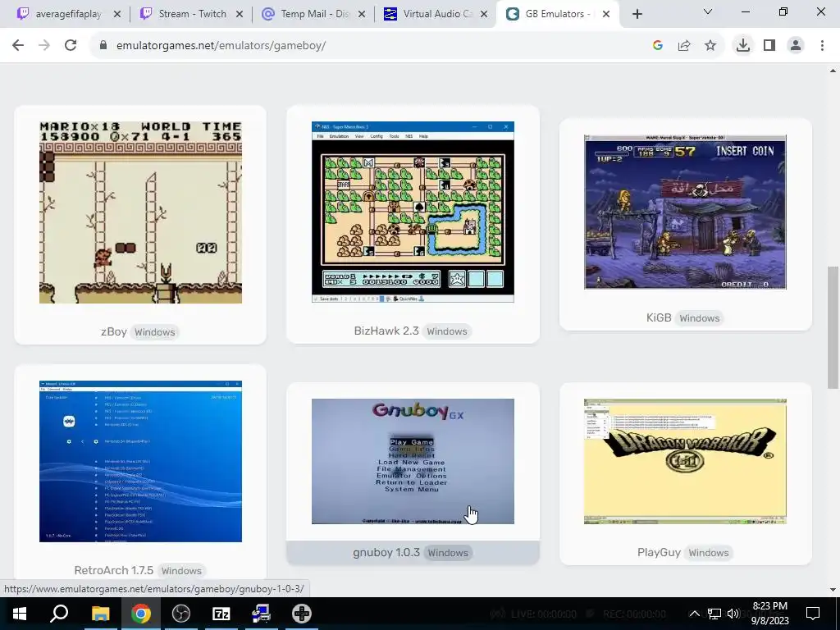Click the Windows tag next to PlayGuy
Screen dimensions: 840x630
[709, 553]
